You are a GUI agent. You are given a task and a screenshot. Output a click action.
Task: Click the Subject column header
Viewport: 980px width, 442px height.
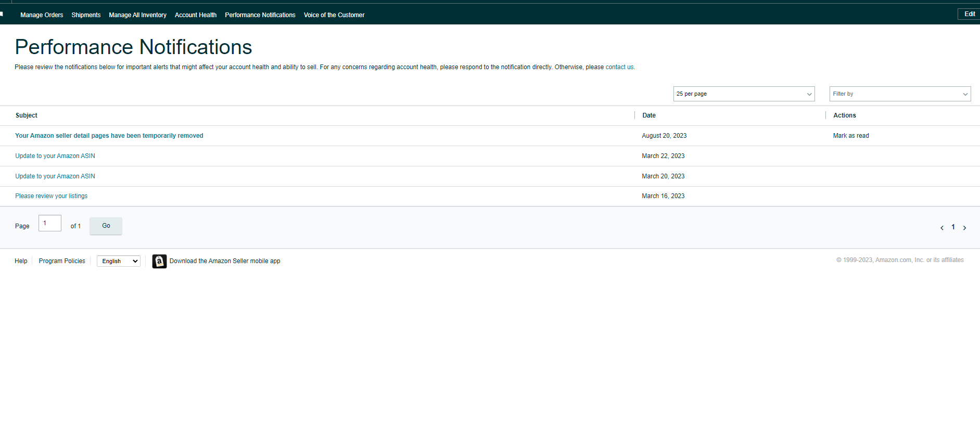[27, 115]
